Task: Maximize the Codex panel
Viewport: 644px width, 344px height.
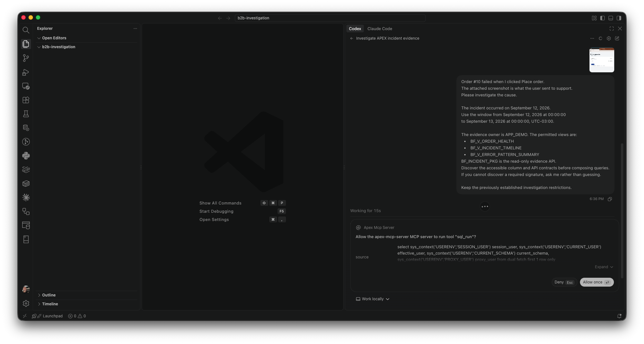Action: tap(612, 29)
